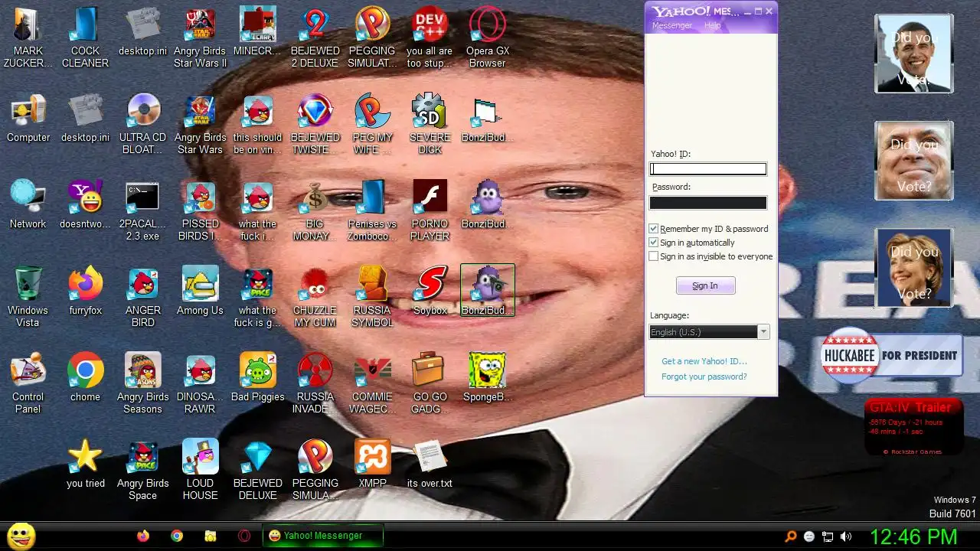Uncheck Sign in automatically

[653, 243]
